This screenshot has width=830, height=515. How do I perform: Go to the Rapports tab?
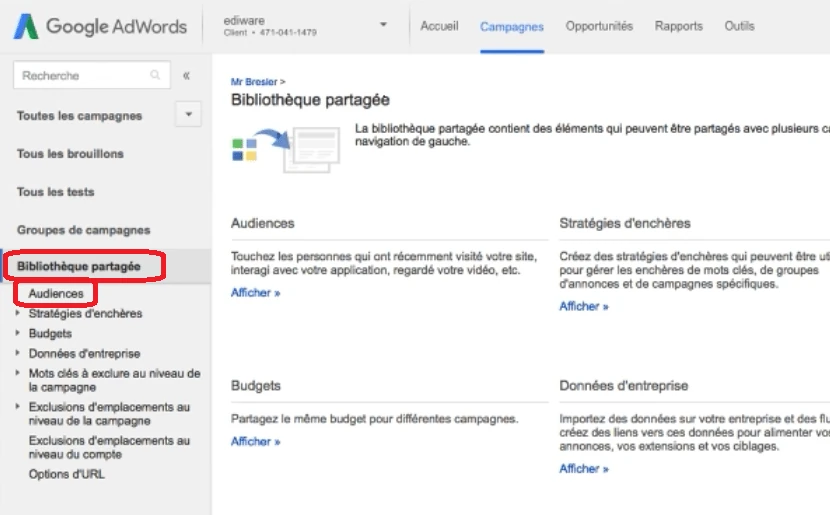point(679,27)
